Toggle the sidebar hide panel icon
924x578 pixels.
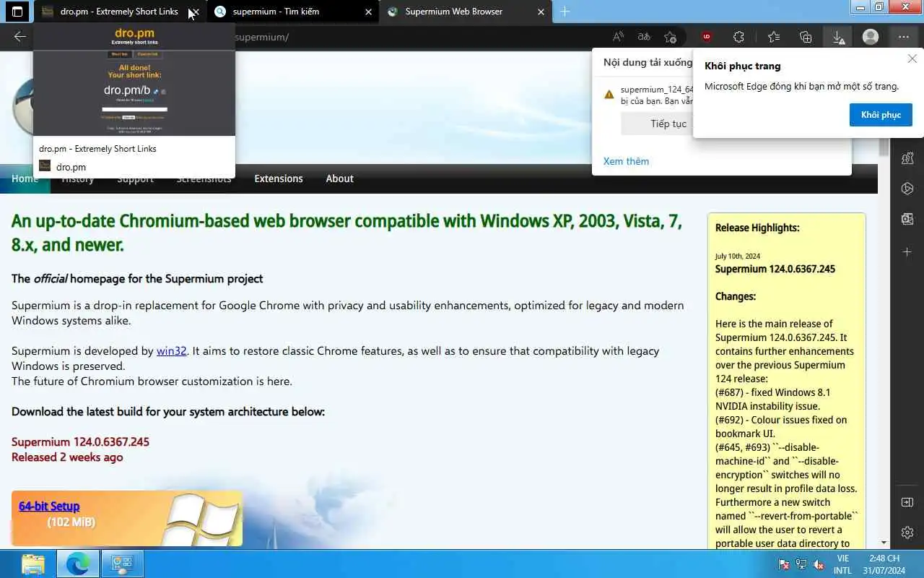(907, 501)
